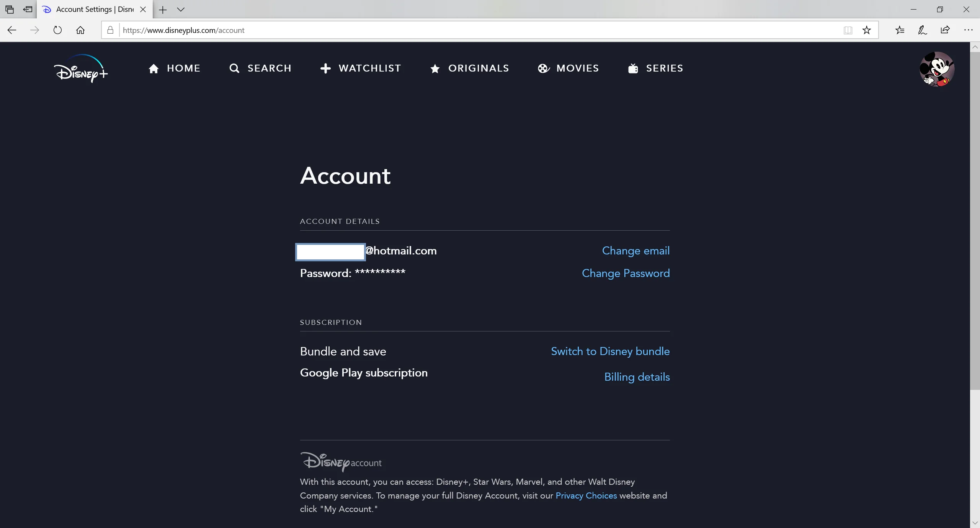Click Switch to Disney bundle
Screen dimensions: 980x528
[610, 351]
